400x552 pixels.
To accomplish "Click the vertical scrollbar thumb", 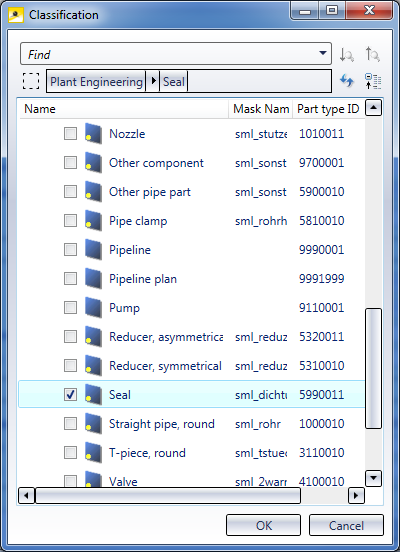I will 373,368.
